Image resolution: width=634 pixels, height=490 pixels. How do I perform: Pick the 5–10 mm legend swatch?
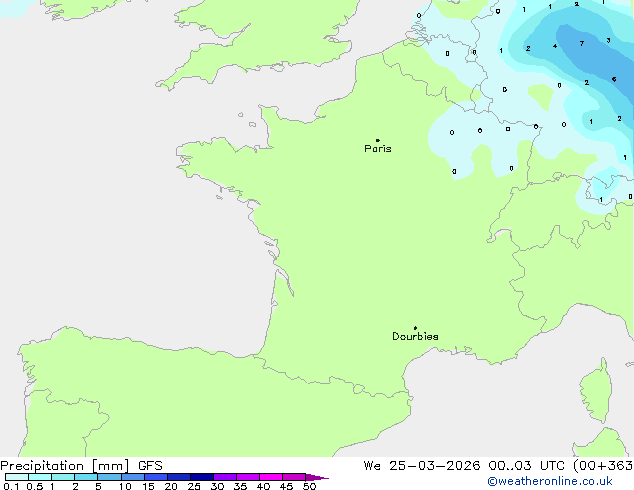coord(109,477)
